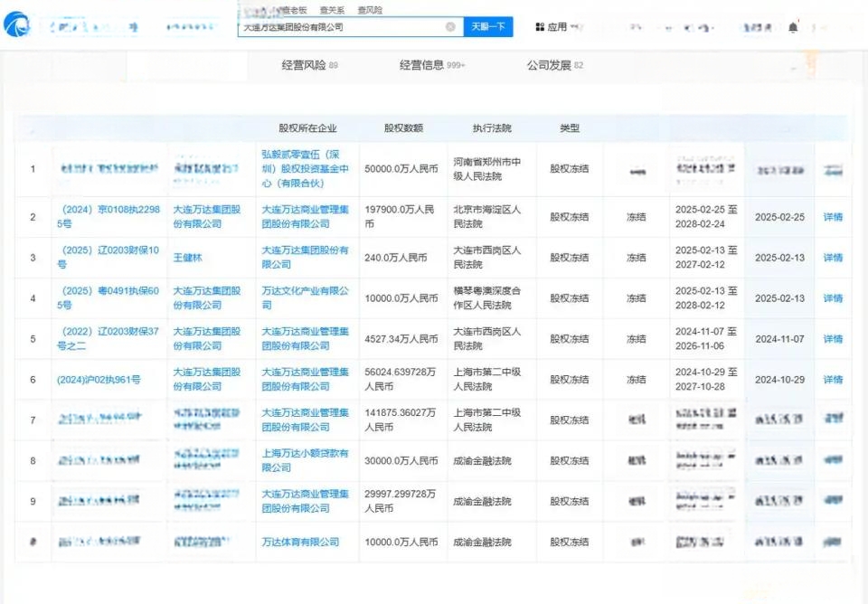Open 大连万达商业管理集团 link in row 5
Image resolution: width=868 pixels, height=604 pixels.
click(305, 338)
